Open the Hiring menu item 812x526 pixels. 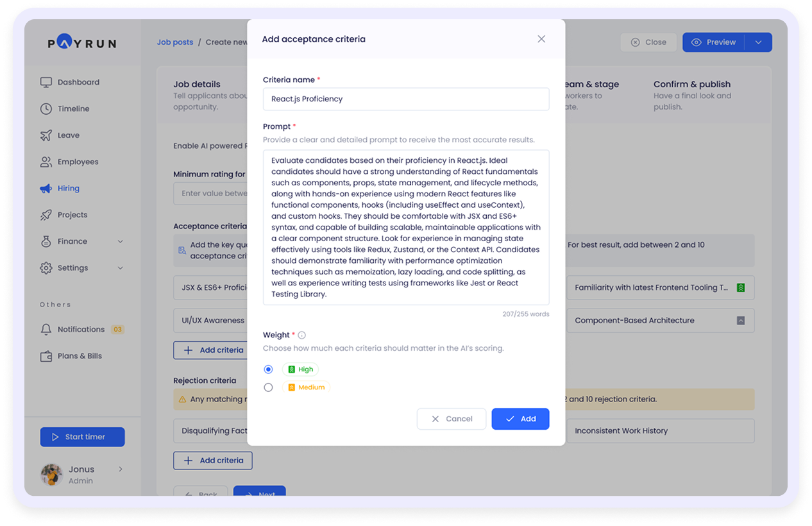(x=68, y=189)
